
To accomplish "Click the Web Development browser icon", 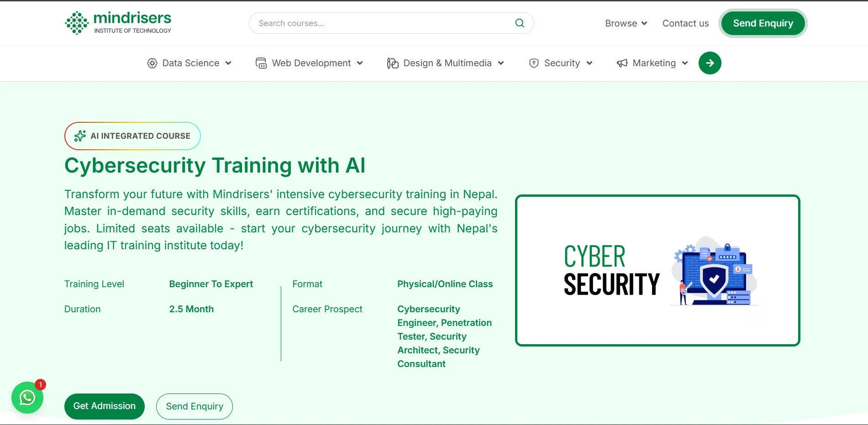I will [261, 63].
